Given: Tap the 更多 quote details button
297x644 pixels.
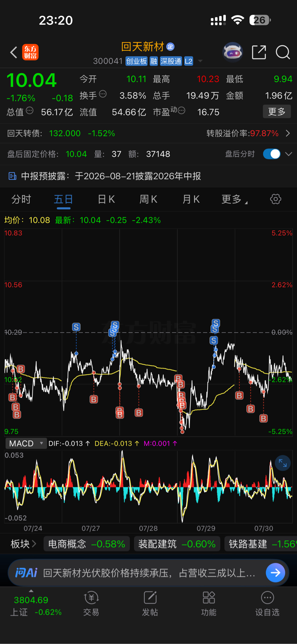Looking at the screenshot, I should coord(277,112).
